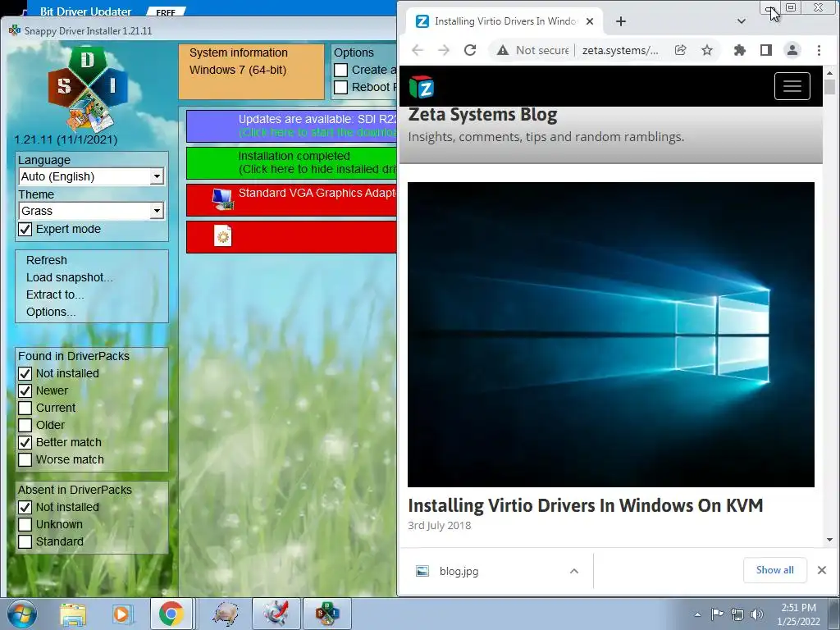Click the gear document icon in red row

223,235
